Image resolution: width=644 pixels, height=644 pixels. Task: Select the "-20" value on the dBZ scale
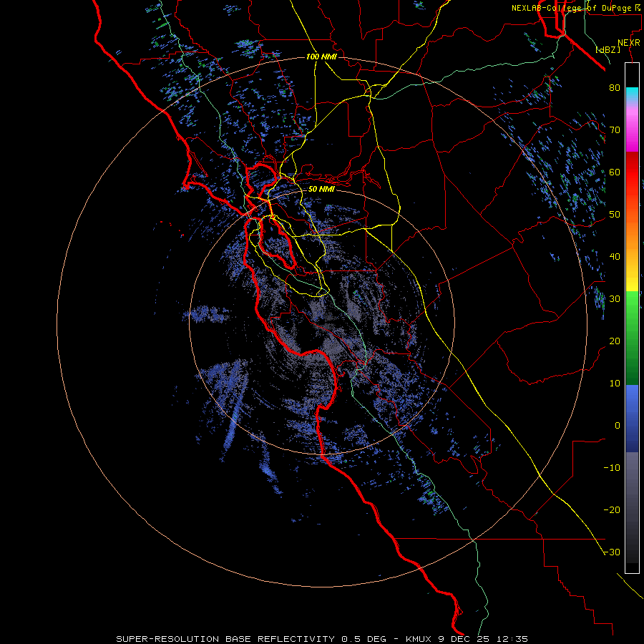[x=612, y=510]
